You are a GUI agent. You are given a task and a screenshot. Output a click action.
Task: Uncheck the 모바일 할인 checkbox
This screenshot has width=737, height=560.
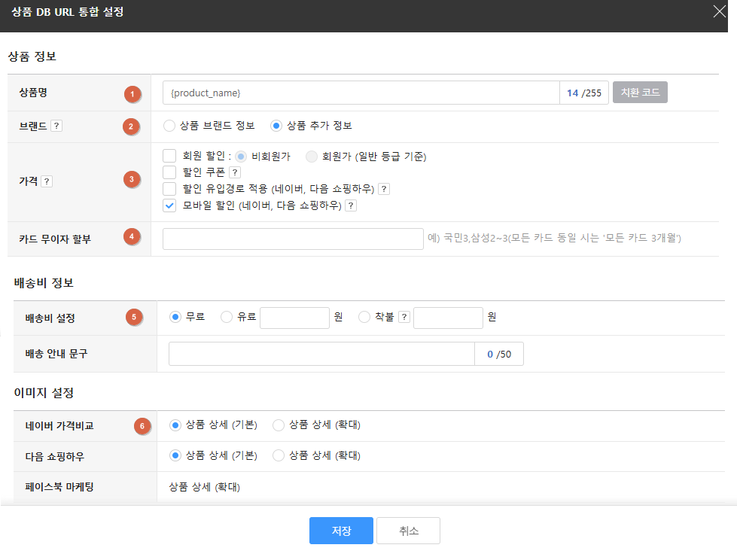(x=169, y=205)
